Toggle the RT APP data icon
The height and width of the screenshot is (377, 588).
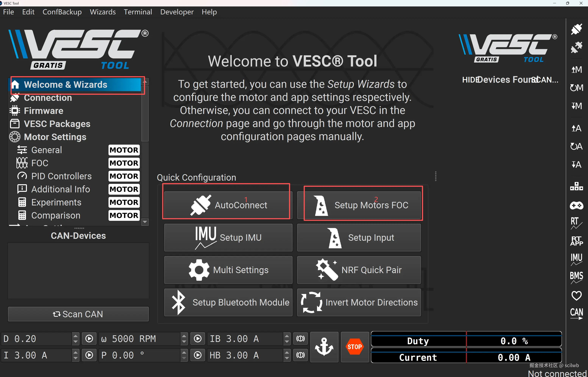[x=576, y=241]
